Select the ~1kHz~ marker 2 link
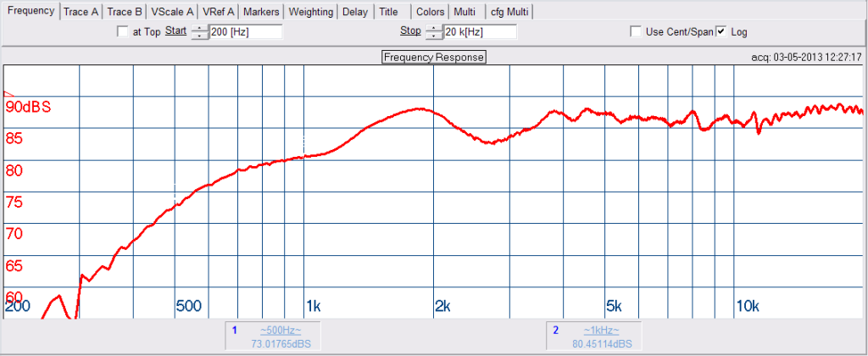The width and height of the screenshot is (868, 356). (600, 330)
